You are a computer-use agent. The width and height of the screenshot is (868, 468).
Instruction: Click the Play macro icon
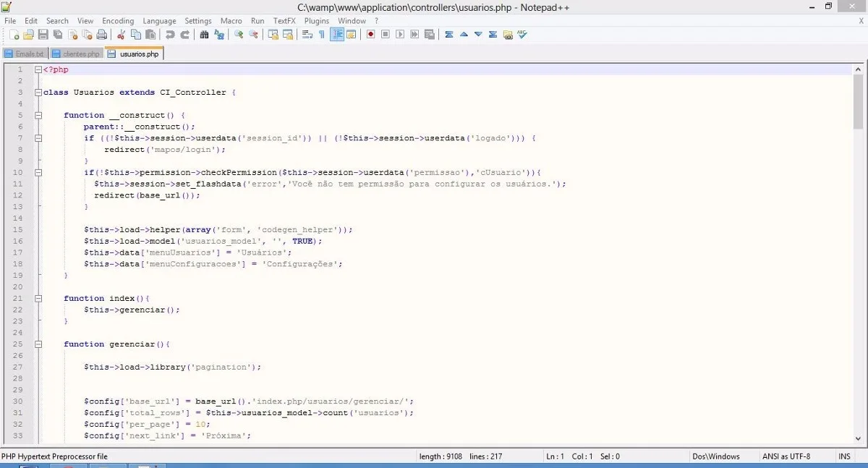coord(400,35)
